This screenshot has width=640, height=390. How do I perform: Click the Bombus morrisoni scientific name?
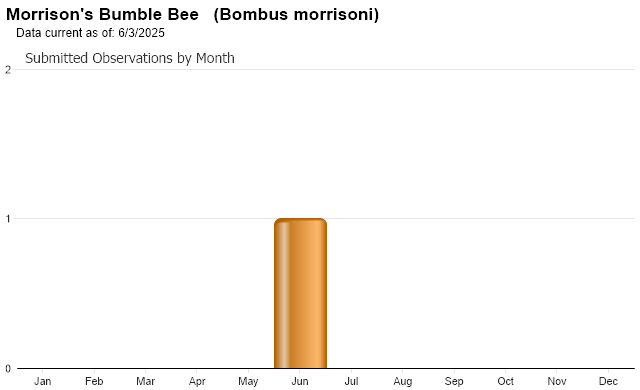(x=296, y=14)
